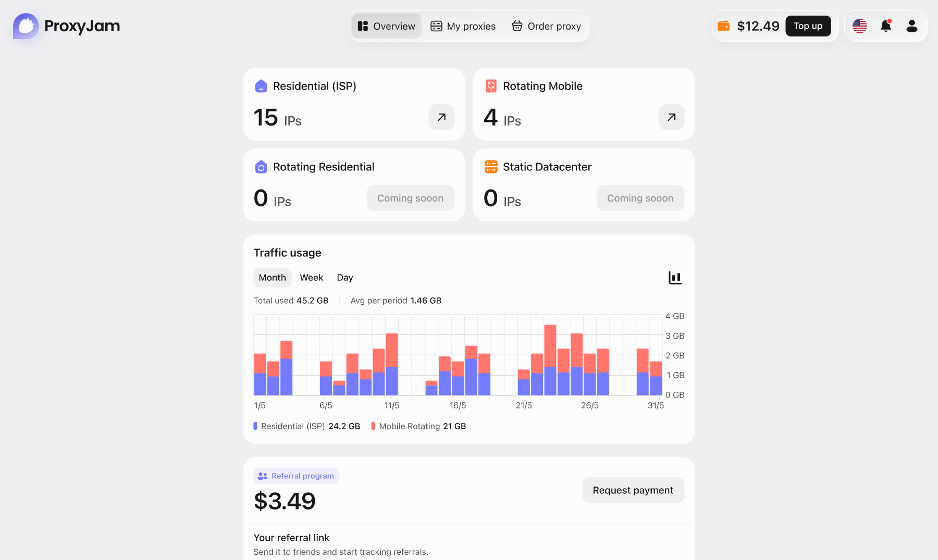
Task: Select the Day period
Action: tap(345, 278)
